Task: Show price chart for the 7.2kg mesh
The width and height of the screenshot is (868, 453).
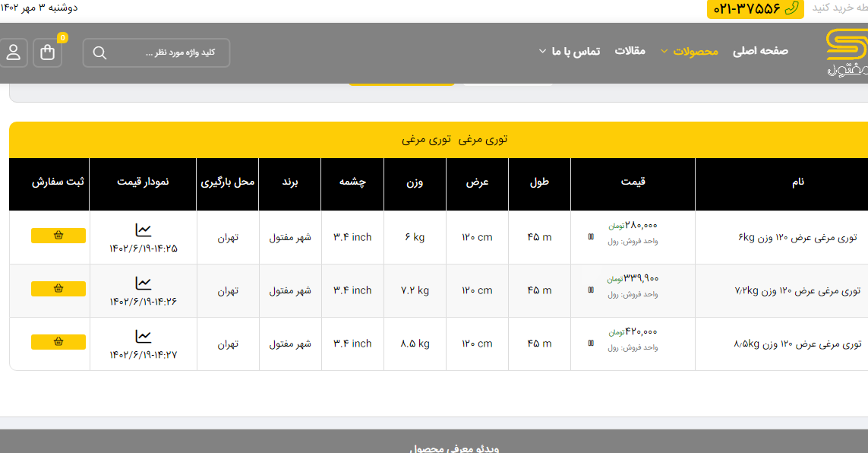Action: coord(144,283)
